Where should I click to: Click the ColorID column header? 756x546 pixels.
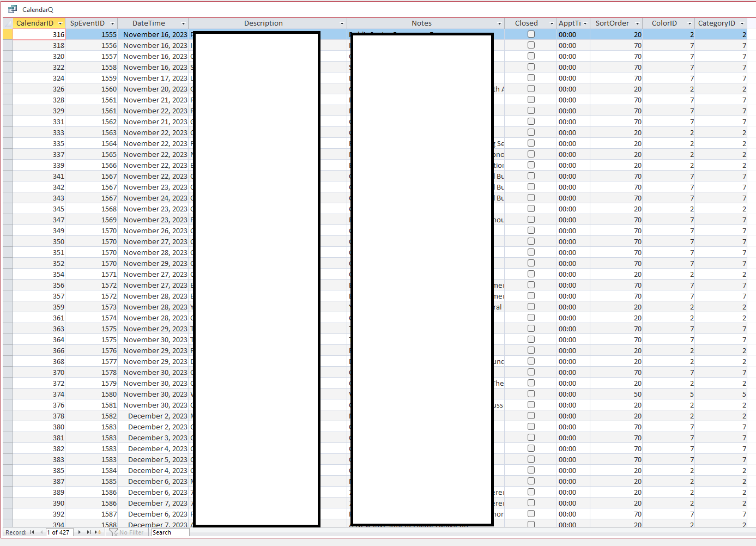[664, 23]
